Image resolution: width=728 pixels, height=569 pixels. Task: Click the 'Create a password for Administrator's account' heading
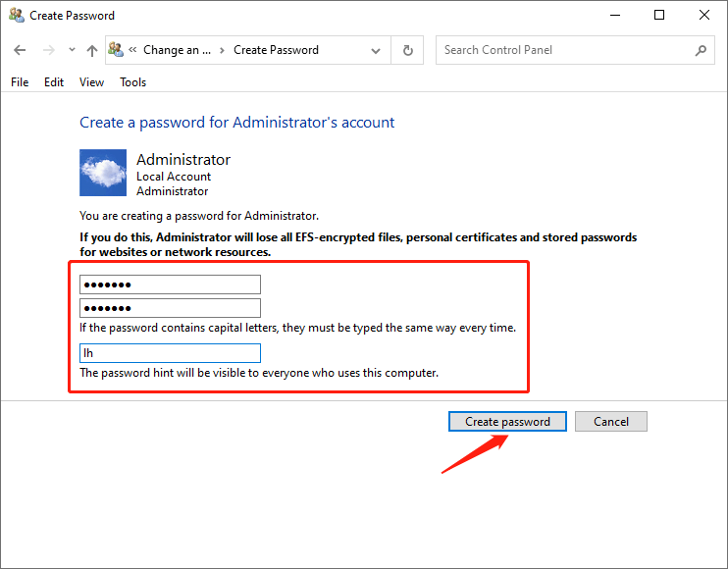pyautogui.click(x=236, y=123)
